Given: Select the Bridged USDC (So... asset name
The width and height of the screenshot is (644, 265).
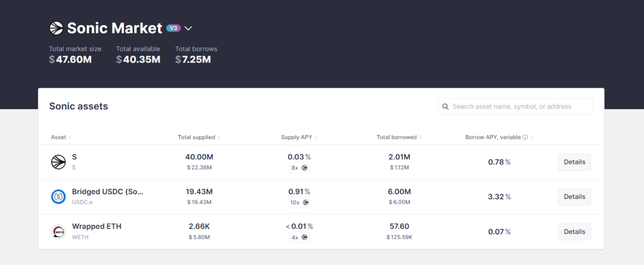Looking at the screenshot, I should (108, 192).
